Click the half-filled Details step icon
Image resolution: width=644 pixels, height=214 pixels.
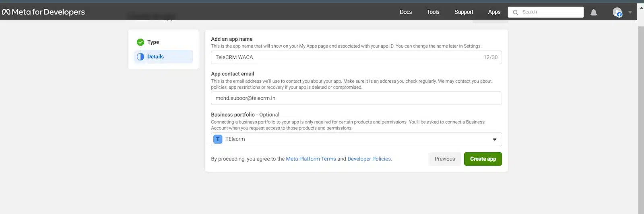pos(140,57)
